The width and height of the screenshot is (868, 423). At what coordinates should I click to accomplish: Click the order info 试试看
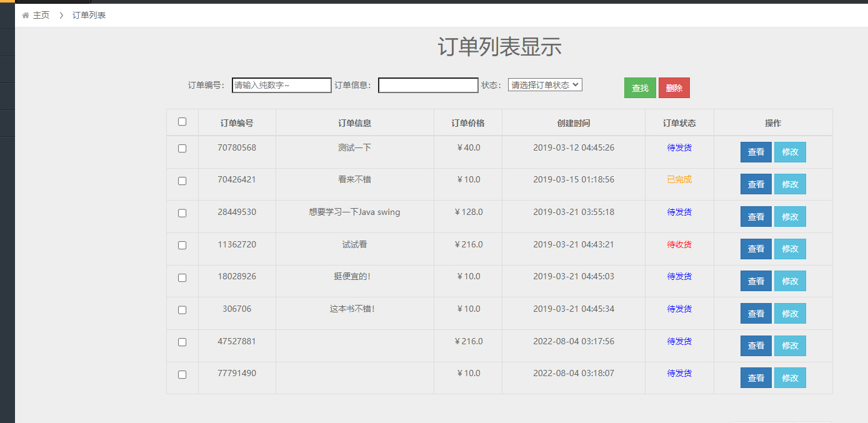pos(355,244)
